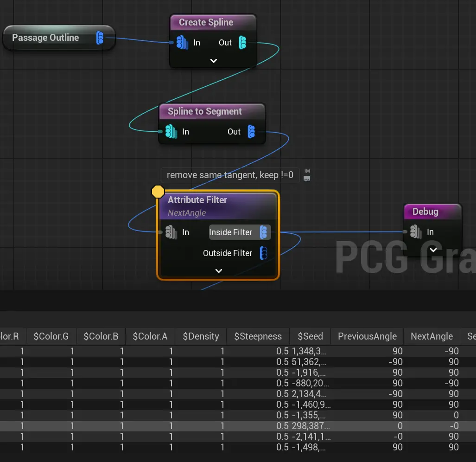Screen dimensions: 476x462
Task: Click the Attribute Filter Outside Filter pin
Action: (263, 253)
